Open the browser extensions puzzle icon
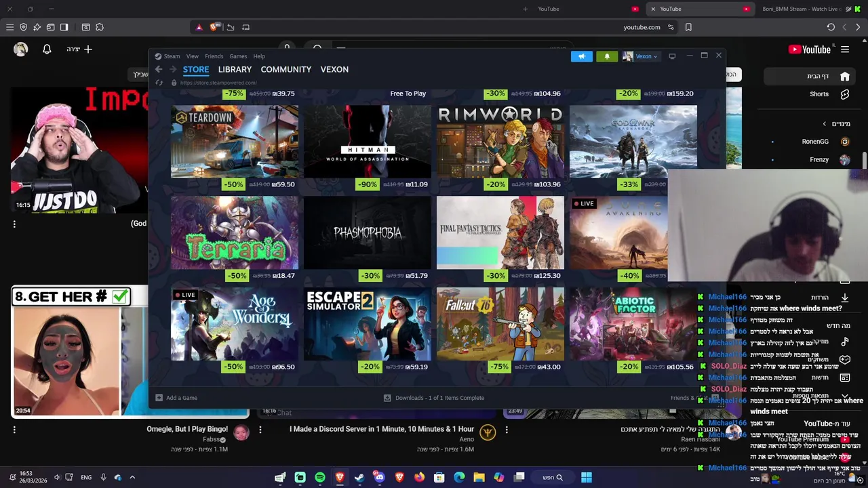The height and width of the screenshot is (488, 868). pos(100,27)
